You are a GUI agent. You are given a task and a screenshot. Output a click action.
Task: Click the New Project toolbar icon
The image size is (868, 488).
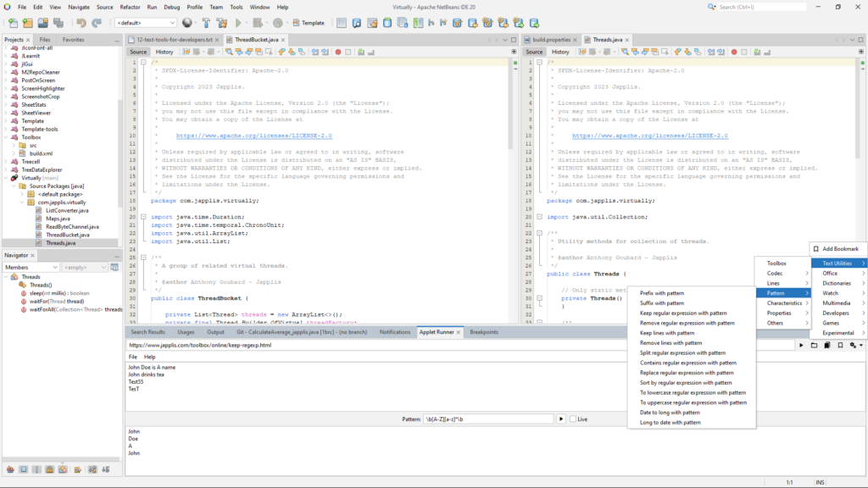tap(28, 23)
